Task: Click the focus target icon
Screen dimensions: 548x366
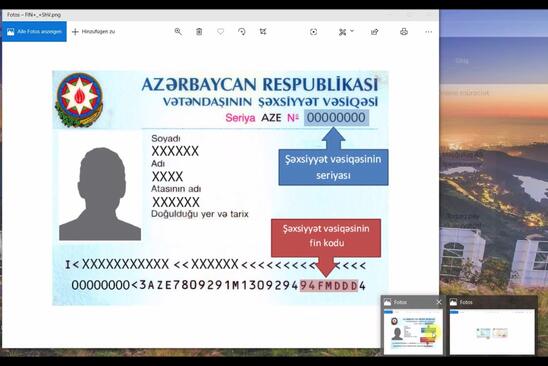Action: click(313, 32)
